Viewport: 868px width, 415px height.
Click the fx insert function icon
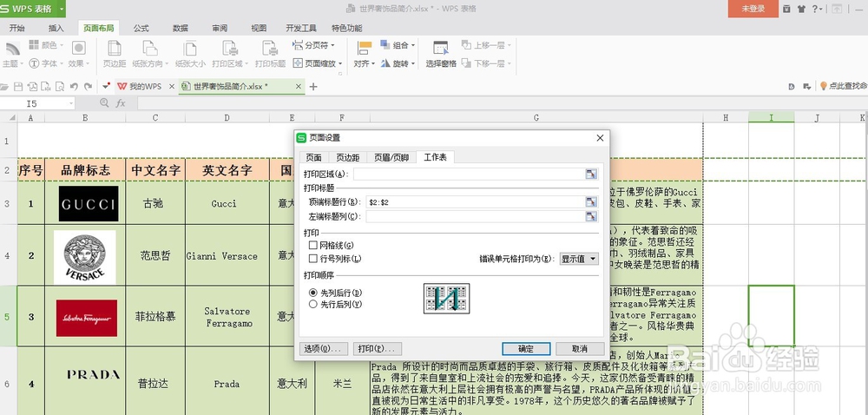pos(120,103)
